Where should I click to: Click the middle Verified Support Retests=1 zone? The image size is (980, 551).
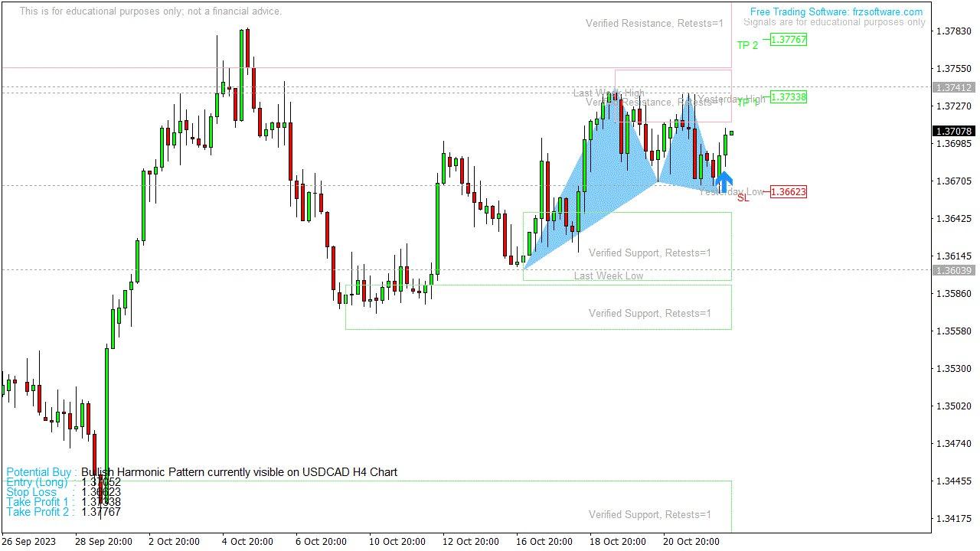[x=650, y=253]
